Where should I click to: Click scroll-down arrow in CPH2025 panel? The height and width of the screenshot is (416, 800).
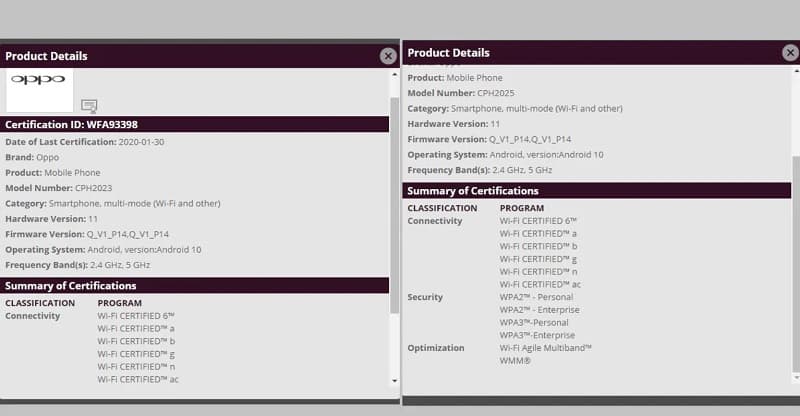coord(796,378)
